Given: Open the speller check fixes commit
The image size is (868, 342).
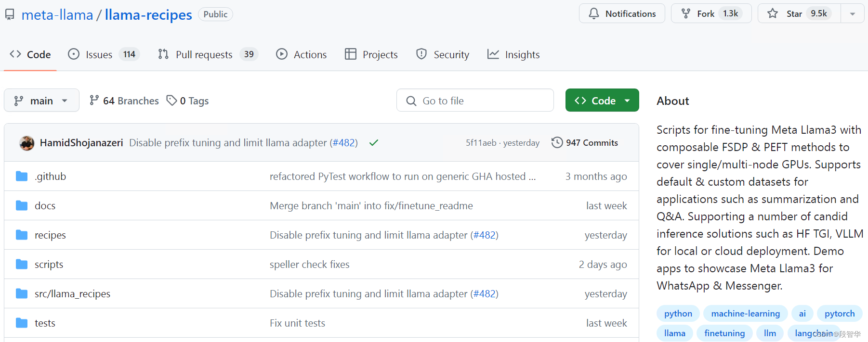Looking at the screenshot, I should tap(310, 265).
